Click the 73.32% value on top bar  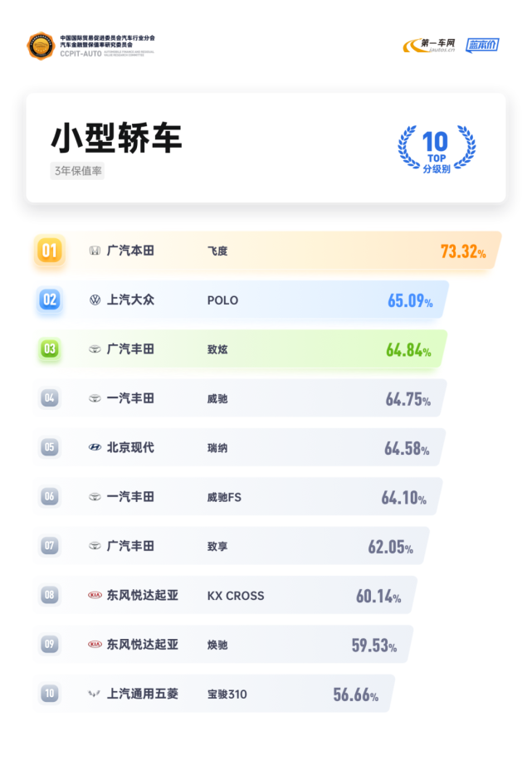pyautogui.click(x=463, y=251)
